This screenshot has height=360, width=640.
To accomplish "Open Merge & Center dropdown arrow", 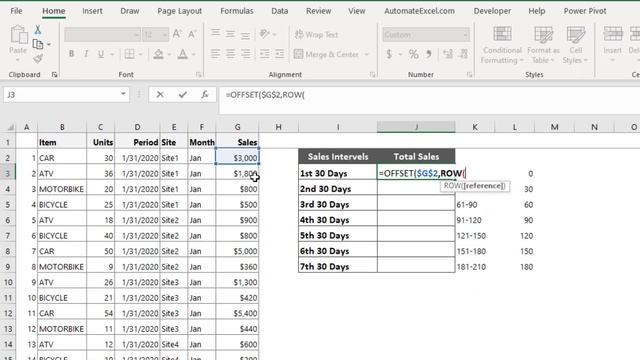I will (x=366, y=54).
